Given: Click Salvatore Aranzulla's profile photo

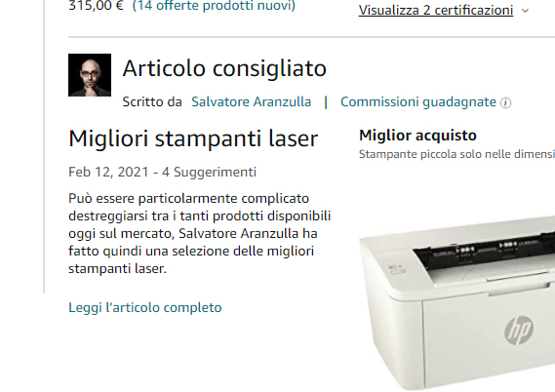Looking at the screenshot, I should click(x=90, y=75).
